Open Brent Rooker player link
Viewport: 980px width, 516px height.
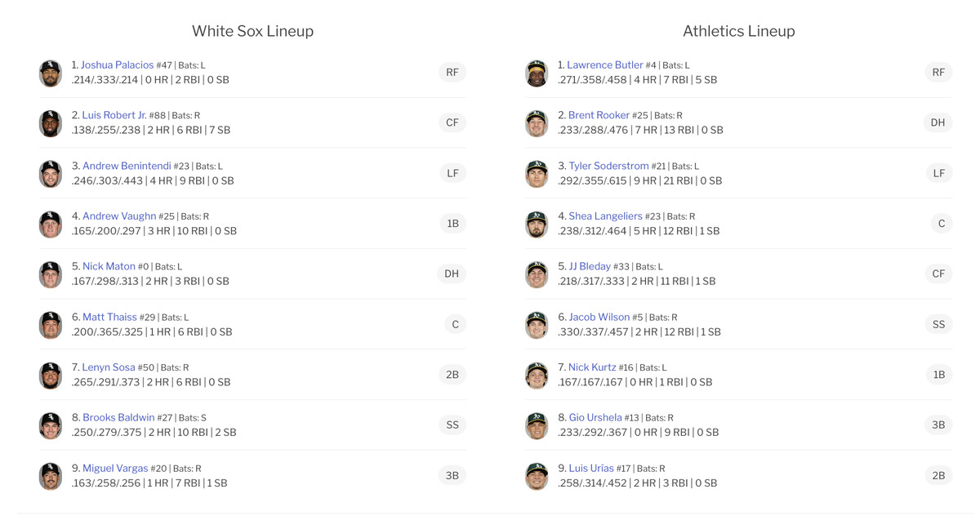[x=599, y=115]
